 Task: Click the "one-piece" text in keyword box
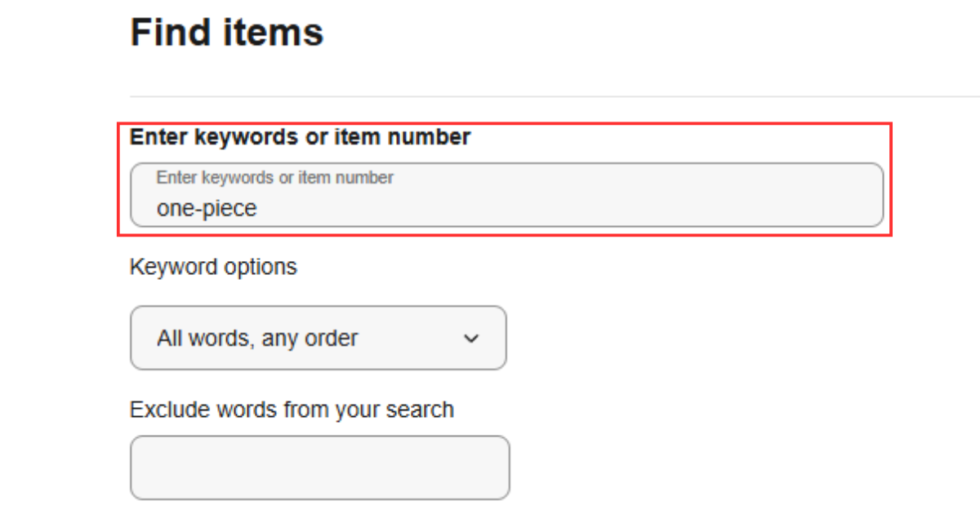point(207,209)
